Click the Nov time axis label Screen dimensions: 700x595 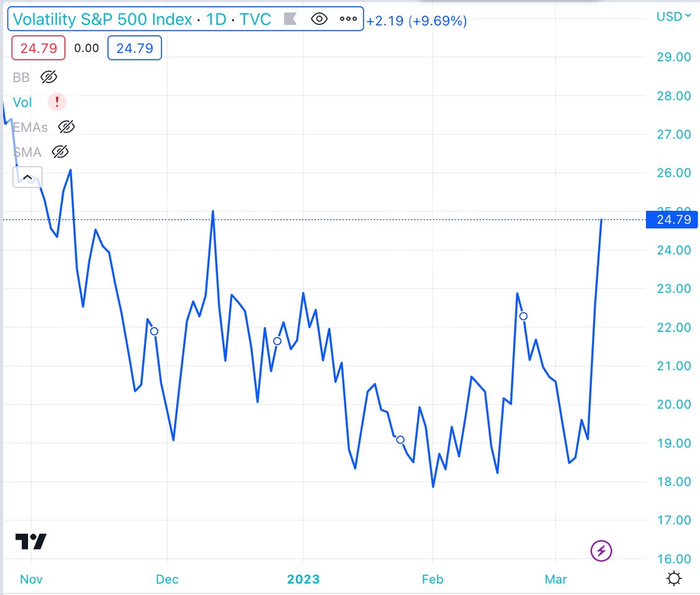click(31, 579)
